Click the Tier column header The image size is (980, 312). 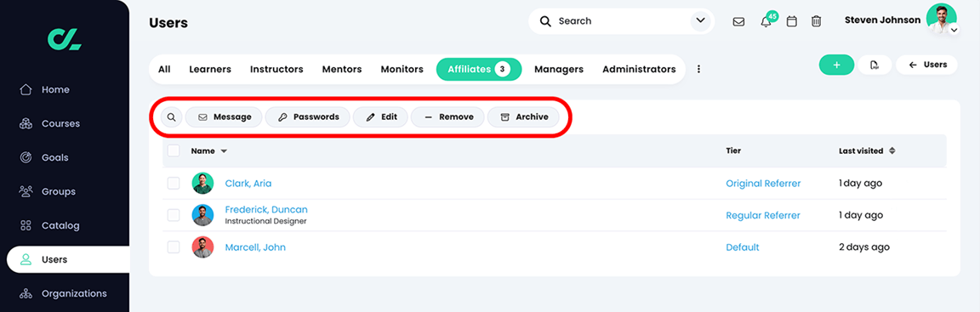(733, 151)
